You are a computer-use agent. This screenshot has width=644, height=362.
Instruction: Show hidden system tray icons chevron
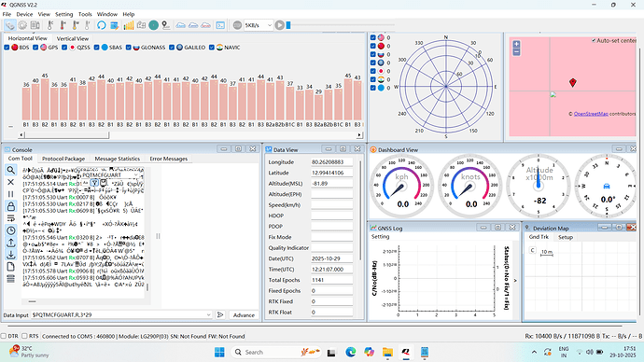[x=534, y=352]
